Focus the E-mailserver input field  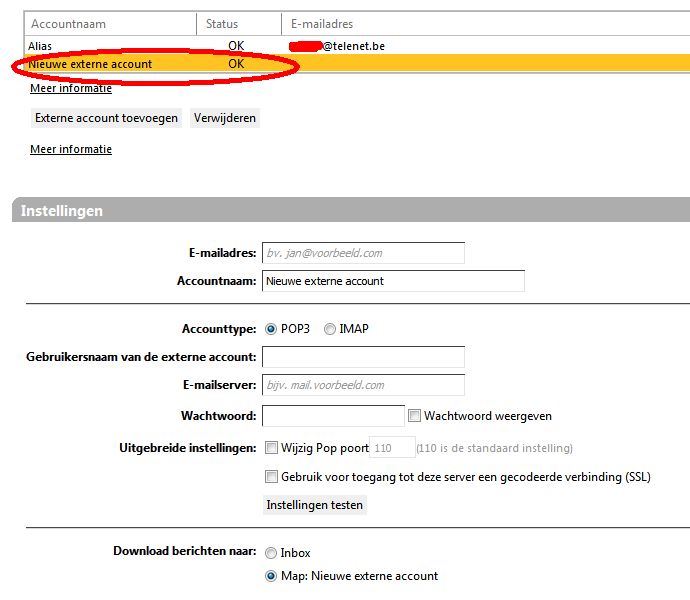[362, 385]
